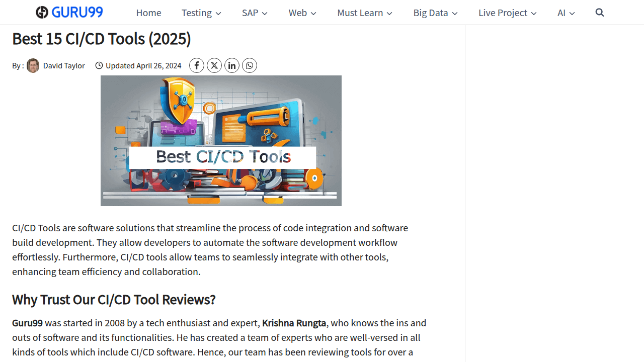
Task: Expand the Live Project dropdown menu
Action: (x=508, y=13)
